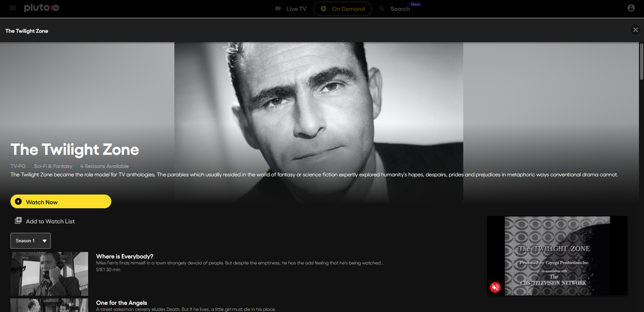644x312 pixels.
Task: Click Add to Watch List text
Action: pos(50,222)
